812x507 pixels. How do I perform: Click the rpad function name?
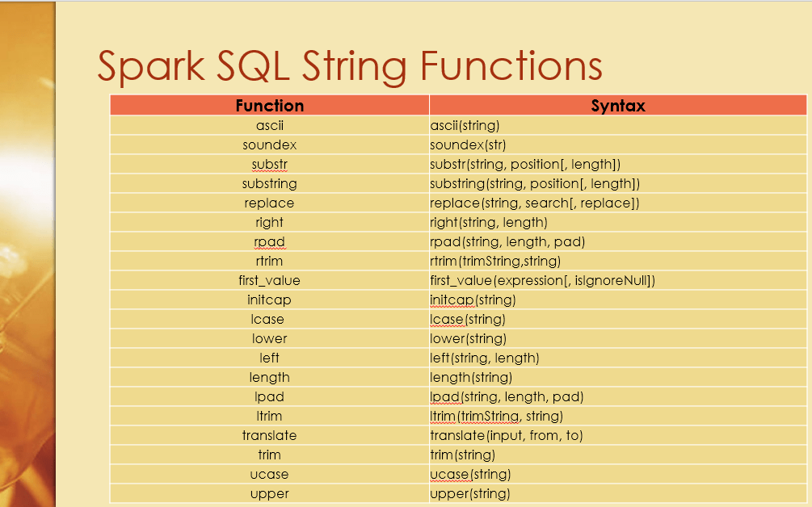(x=269, y=241)
